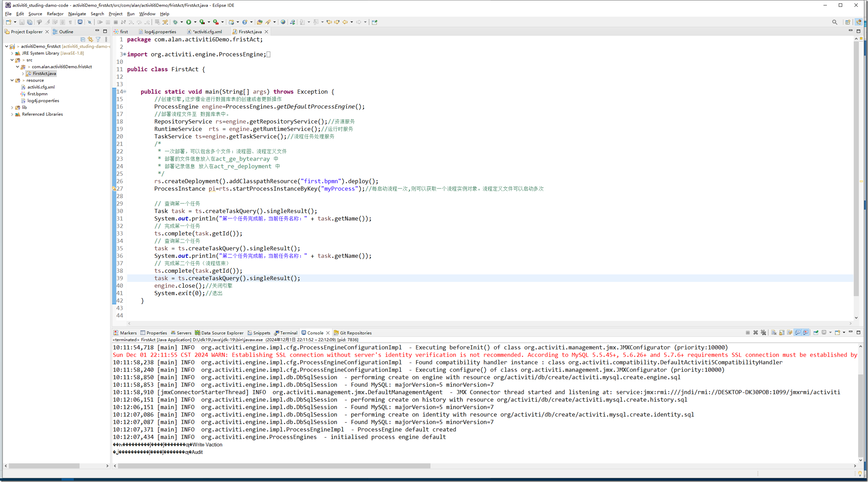Switch to log4j.properties editor tab
The image size is (868, 482).
tap(157, 32)
